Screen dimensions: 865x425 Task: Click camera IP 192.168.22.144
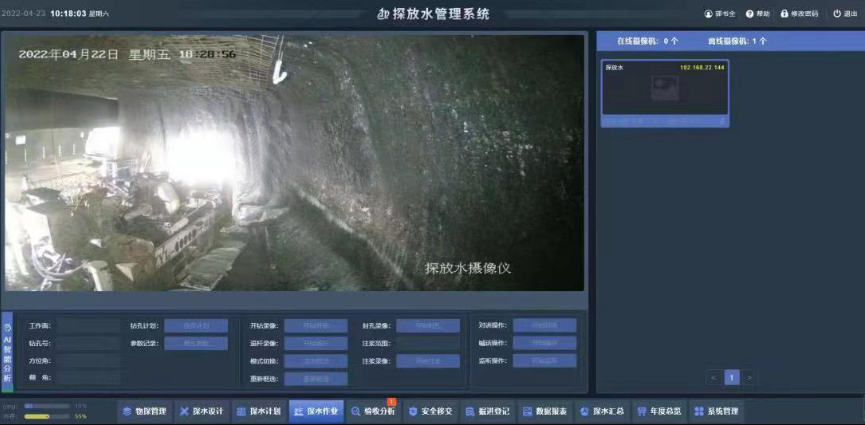pos(702,67)
